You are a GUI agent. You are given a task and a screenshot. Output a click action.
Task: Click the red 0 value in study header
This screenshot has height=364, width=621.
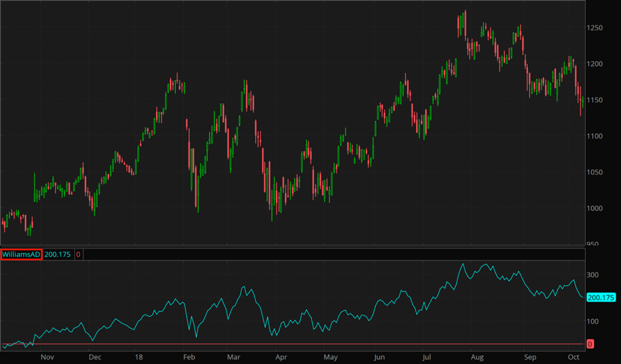click(x=78, y=254)
